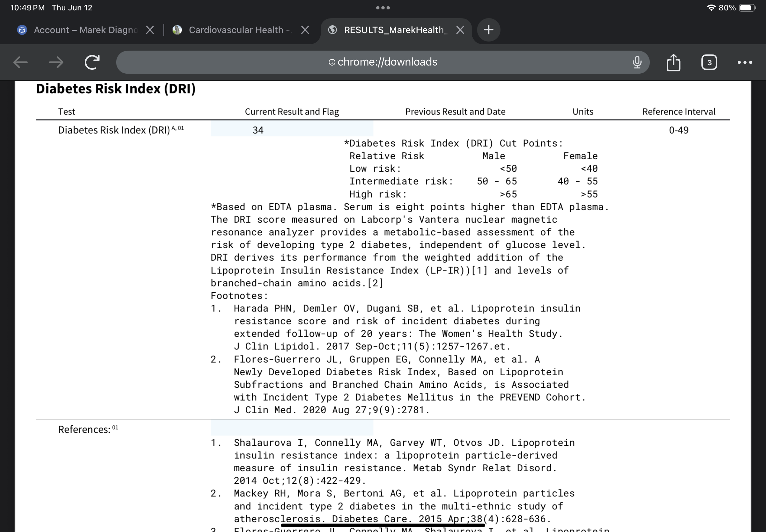The width and height of the screenshot is (766, 532).
Task: Click the Previous Result and Date column header
Action: 455,112
